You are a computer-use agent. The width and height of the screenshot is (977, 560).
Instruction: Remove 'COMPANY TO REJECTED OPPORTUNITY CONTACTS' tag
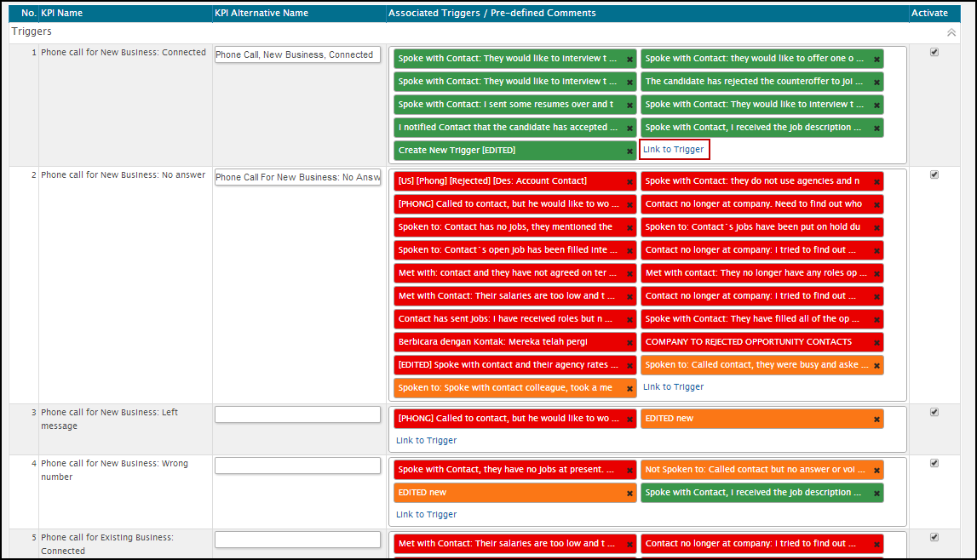point(876,344)
